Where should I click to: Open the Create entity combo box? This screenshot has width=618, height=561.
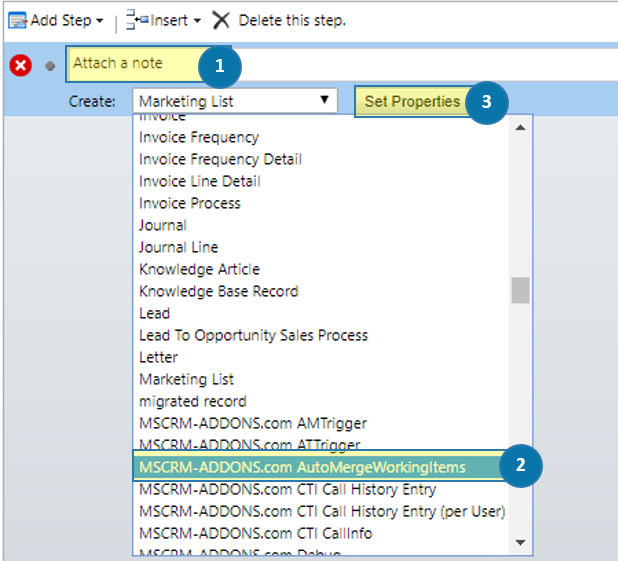pos(235,101)
